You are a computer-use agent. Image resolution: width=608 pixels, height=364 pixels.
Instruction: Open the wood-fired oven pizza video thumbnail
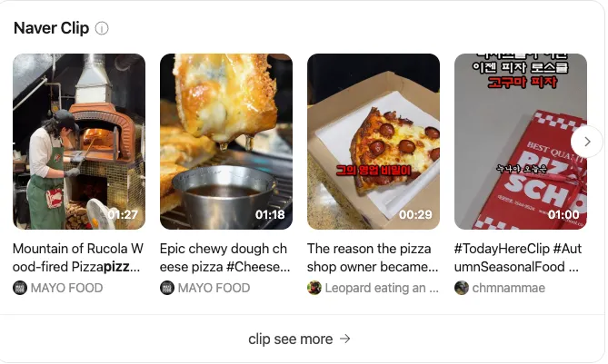(79, 142)
